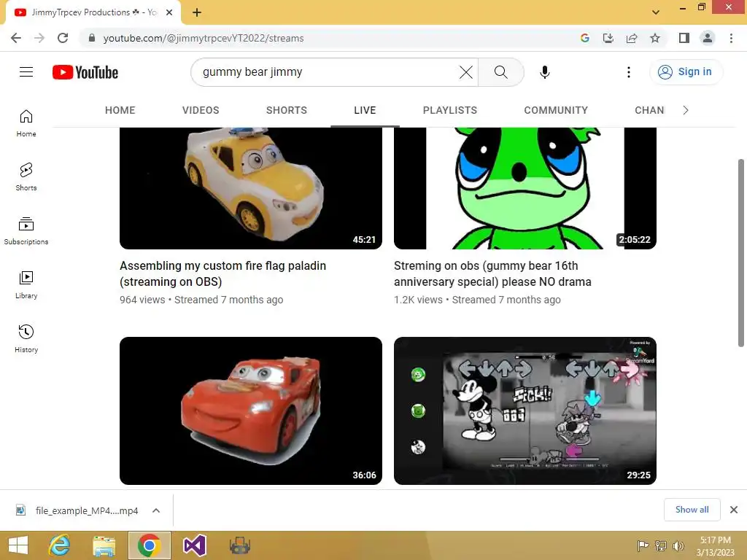Click Show all downloads
Image resolution: width=747 pixels, height=560 pixels.
[692, 510]
